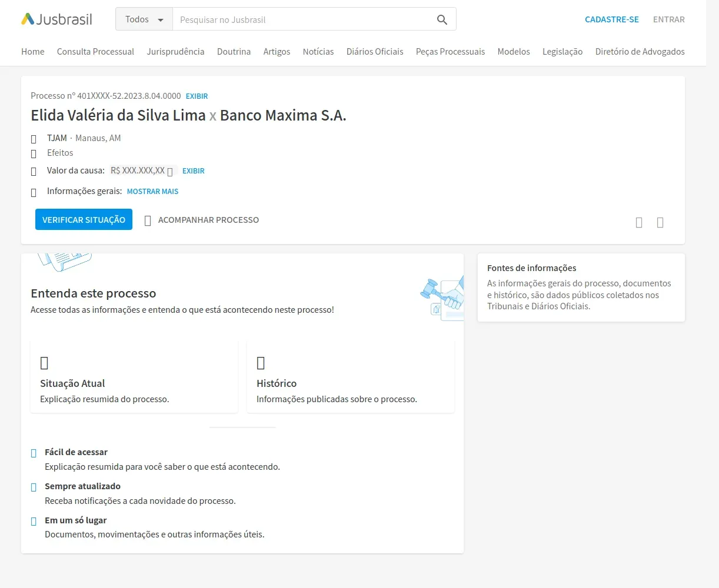Go to Consulta Processual
The height and width of the screenshot is (588, 719).
click(x=95, y=52)
